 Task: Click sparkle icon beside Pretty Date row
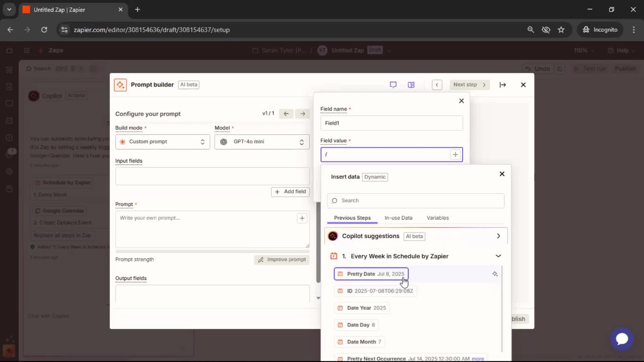495,274
